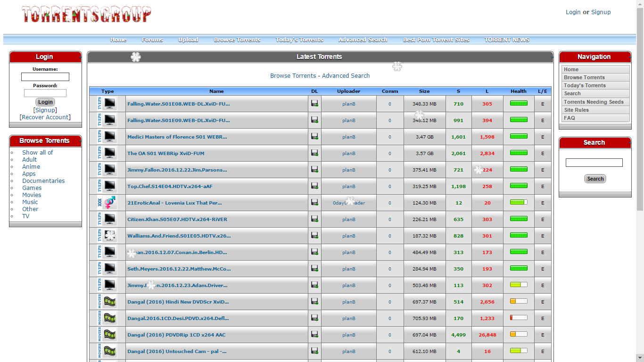Viewport: 644px width, 362px height.
Task: Click the Signup link at top right
Action: click(601, 12)
